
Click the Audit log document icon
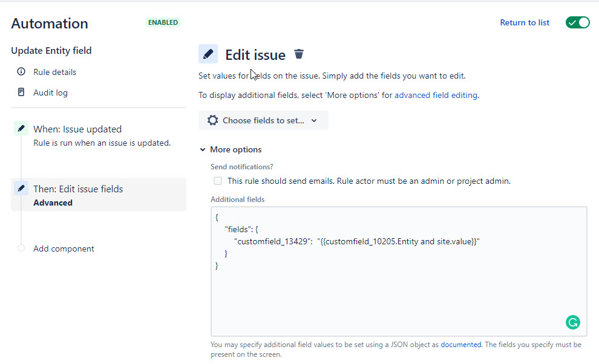tap(21, 92)
